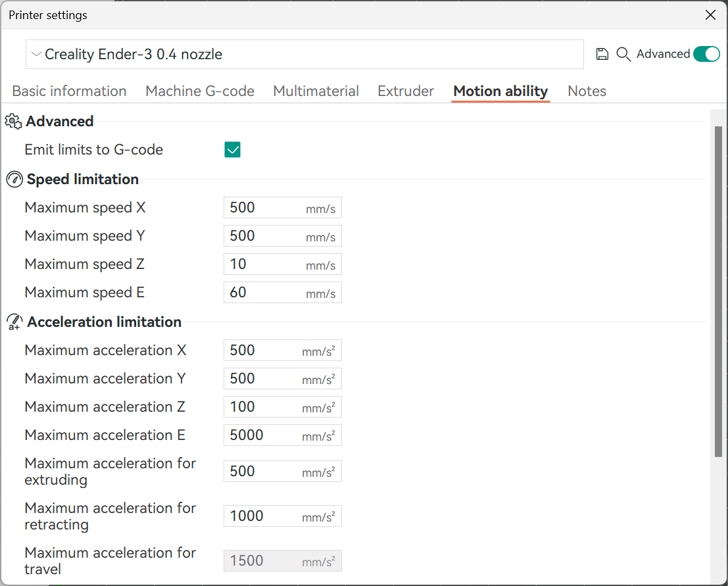Viewport: 728px width, 586px height.
Task: Click the Maximum acceleration E label
Action: (x=105, y=435)
